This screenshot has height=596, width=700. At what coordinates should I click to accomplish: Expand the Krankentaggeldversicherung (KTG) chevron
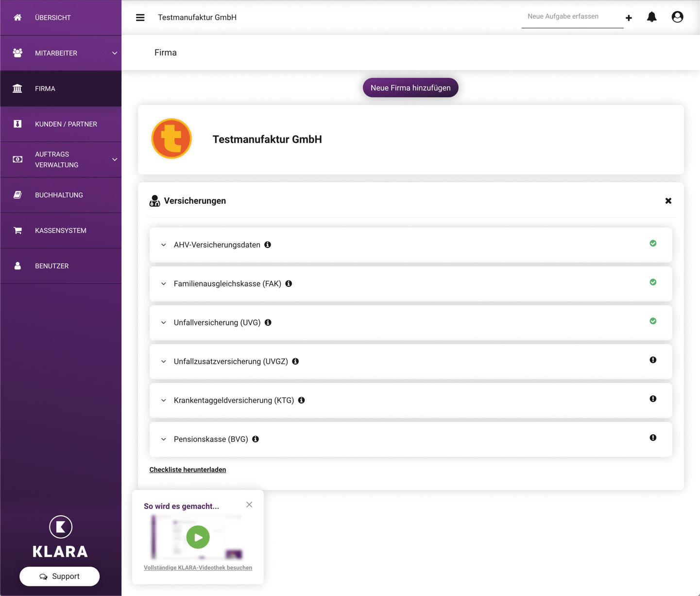(164, 401)
